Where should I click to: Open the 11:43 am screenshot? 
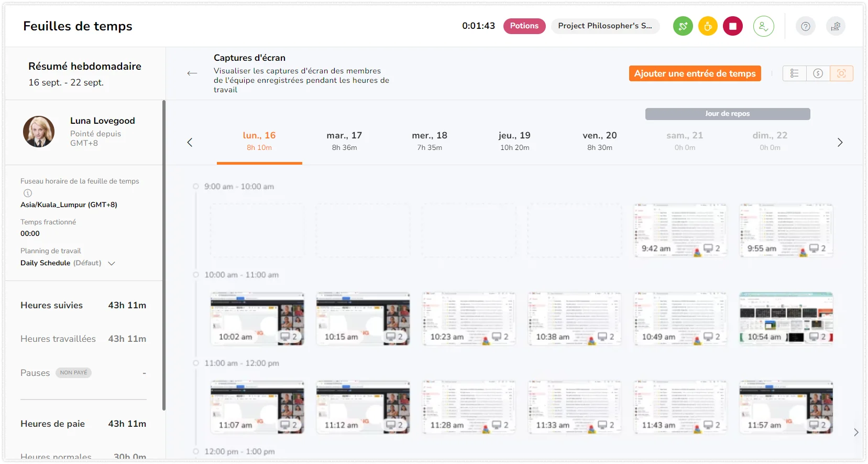coord(680,407)
